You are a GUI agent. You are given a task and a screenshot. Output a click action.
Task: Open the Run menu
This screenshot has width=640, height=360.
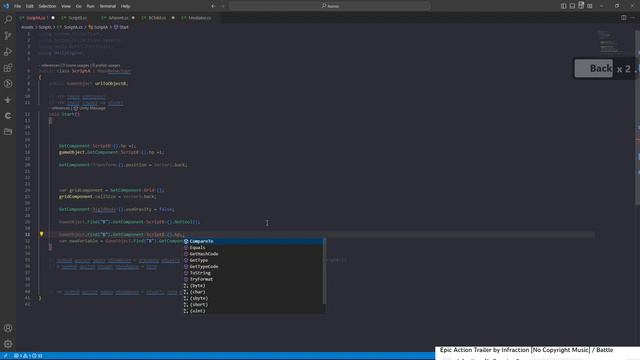click(x=91, y=6)
